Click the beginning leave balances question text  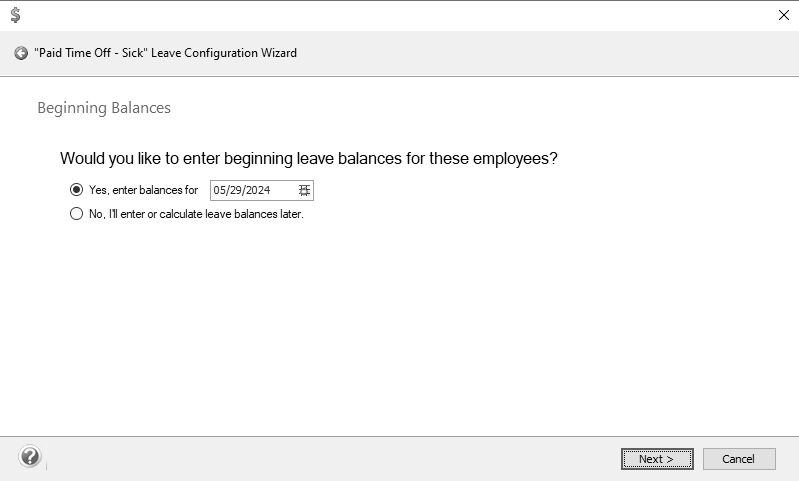309,158
